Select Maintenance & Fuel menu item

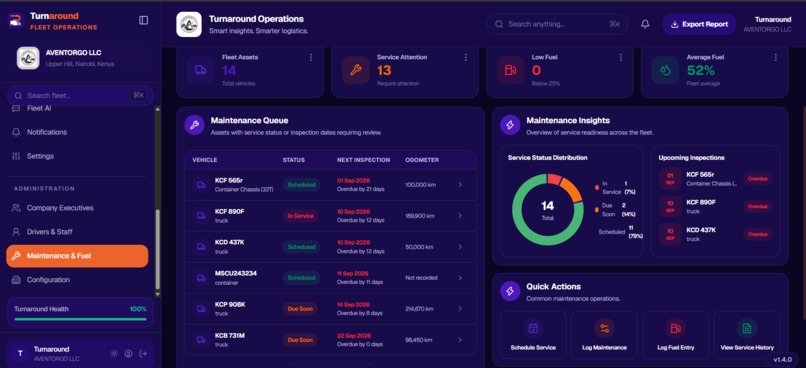[77, 256]
